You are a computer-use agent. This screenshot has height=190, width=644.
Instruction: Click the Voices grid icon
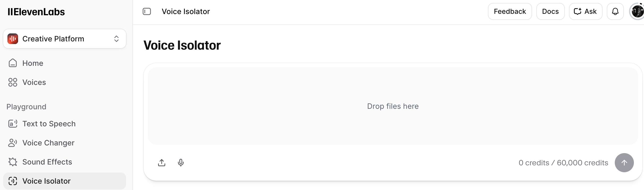point(13,82)
